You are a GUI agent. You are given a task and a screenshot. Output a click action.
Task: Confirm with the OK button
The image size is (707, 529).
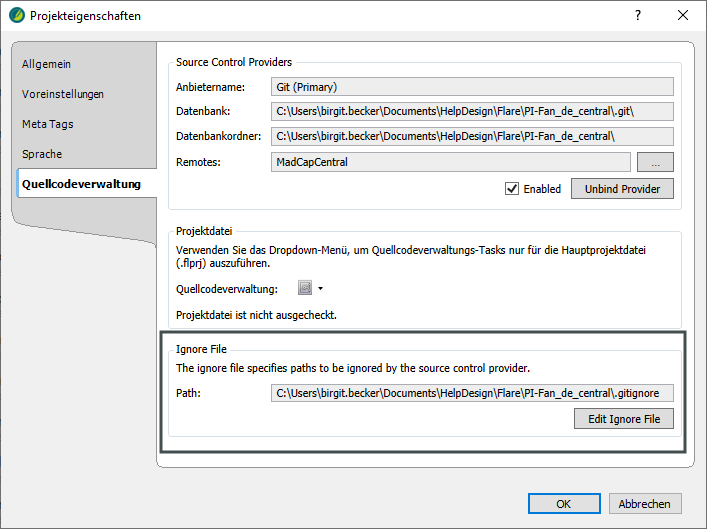563,503
